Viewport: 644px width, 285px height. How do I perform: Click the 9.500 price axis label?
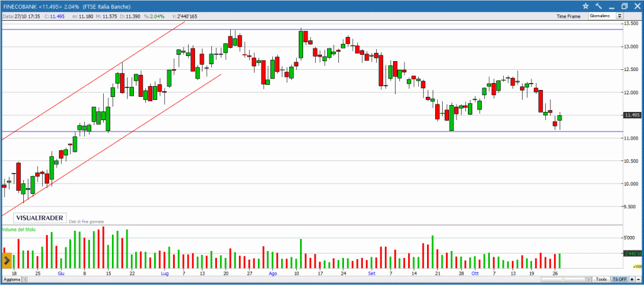click(631, 207)
